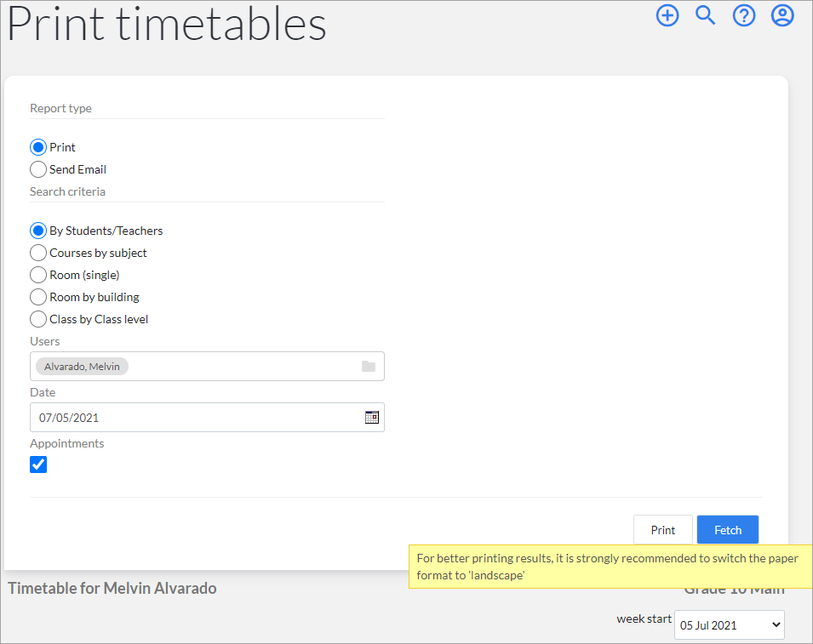Open calendar picker beside Date field

click(x=372, y=417)
